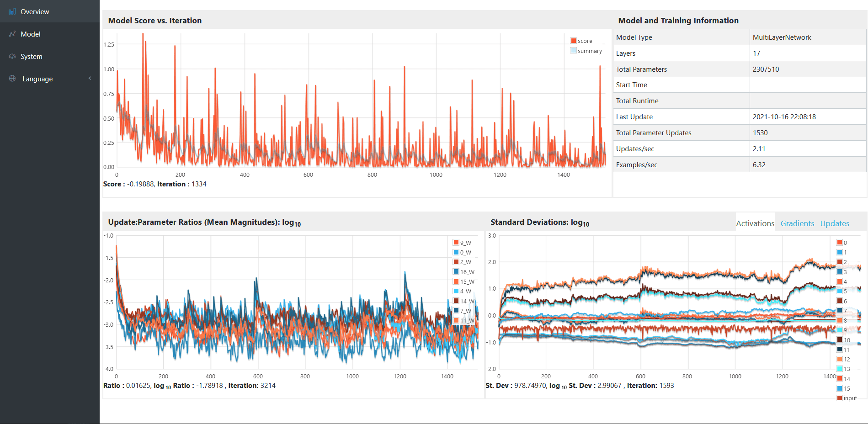868x424 pixels.
Task: Expand the Language submenu chevron
Action: (90, 78)
